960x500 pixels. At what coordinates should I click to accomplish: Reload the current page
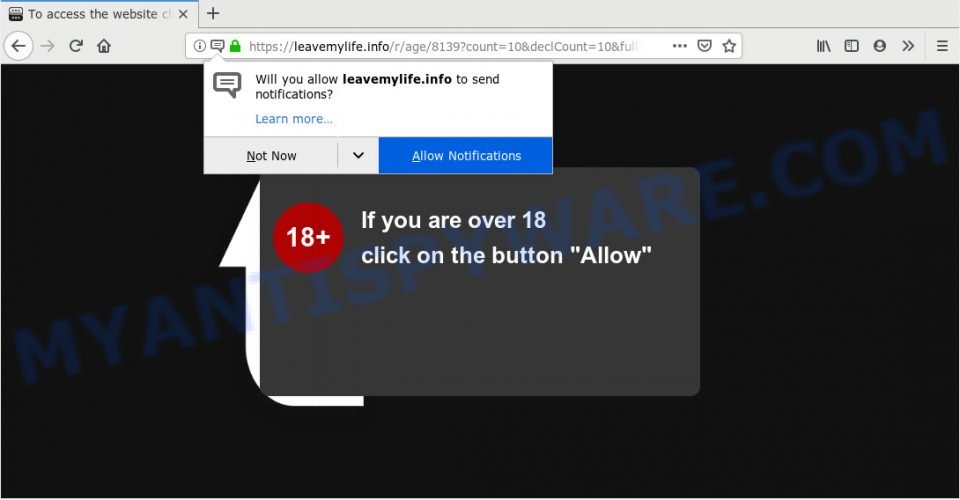pos(76,46)
